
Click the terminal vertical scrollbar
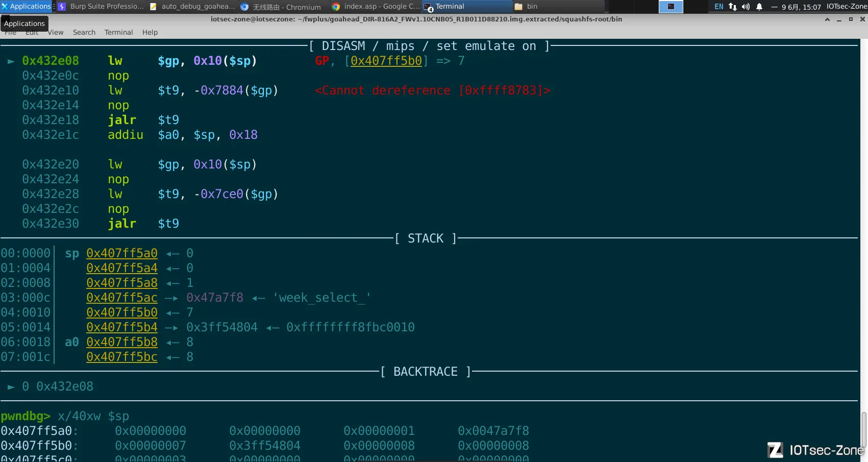(x=864, y=430)
